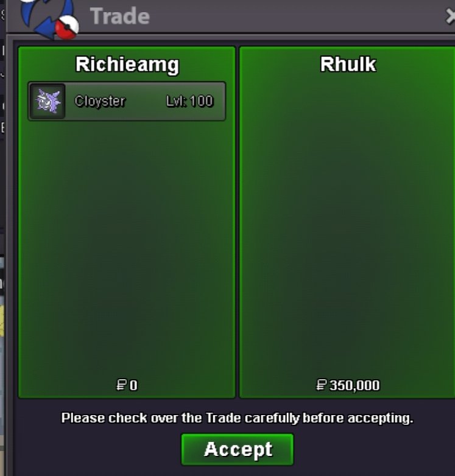Click the Accept trade button

click(x=237, y=449)
